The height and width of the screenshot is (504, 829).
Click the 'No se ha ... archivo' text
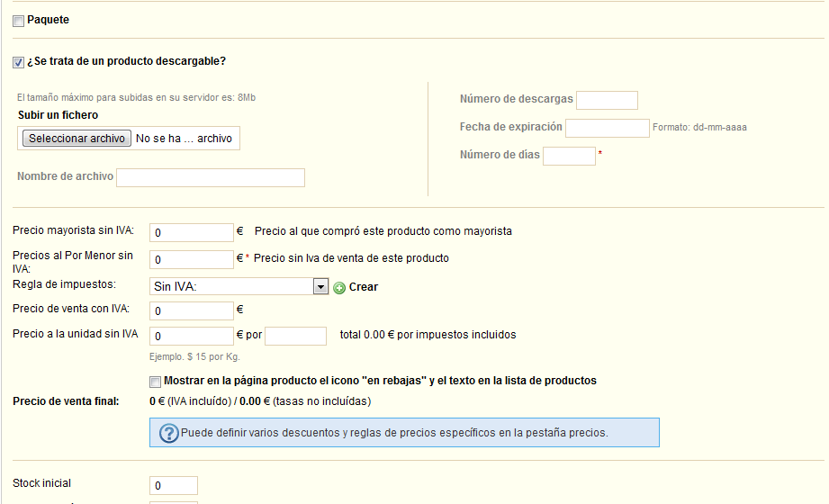tap(184, 139)
